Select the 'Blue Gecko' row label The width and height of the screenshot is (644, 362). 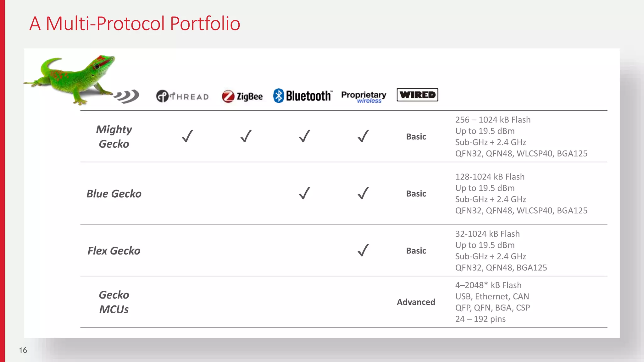(114, 194)
